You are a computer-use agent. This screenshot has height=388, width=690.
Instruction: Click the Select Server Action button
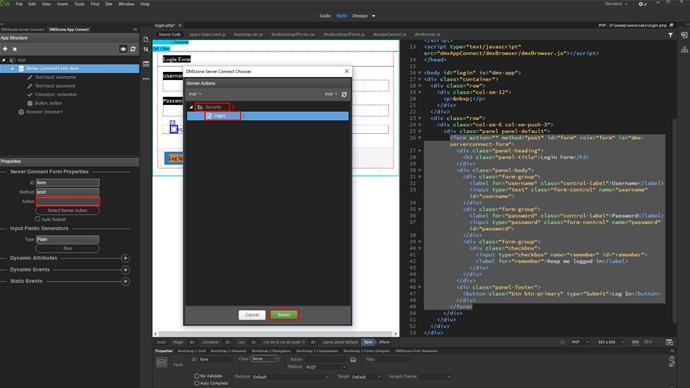67,210
